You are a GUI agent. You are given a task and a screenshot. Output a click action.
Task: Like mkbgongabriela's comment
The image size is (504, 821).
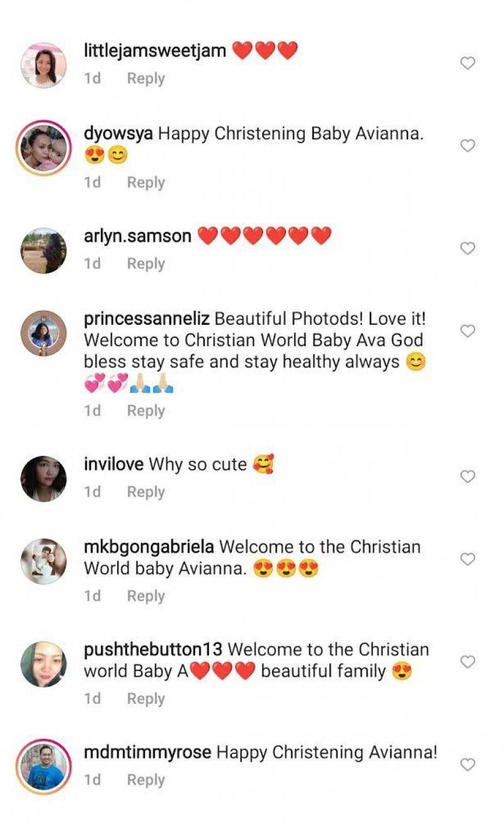467,559
